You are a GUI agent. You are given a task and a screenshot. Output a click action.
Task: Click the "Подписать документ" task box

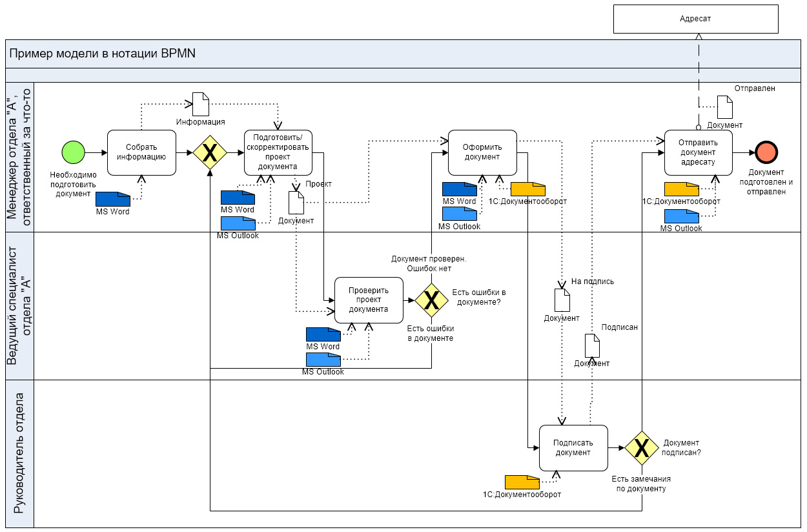point(573,448)
